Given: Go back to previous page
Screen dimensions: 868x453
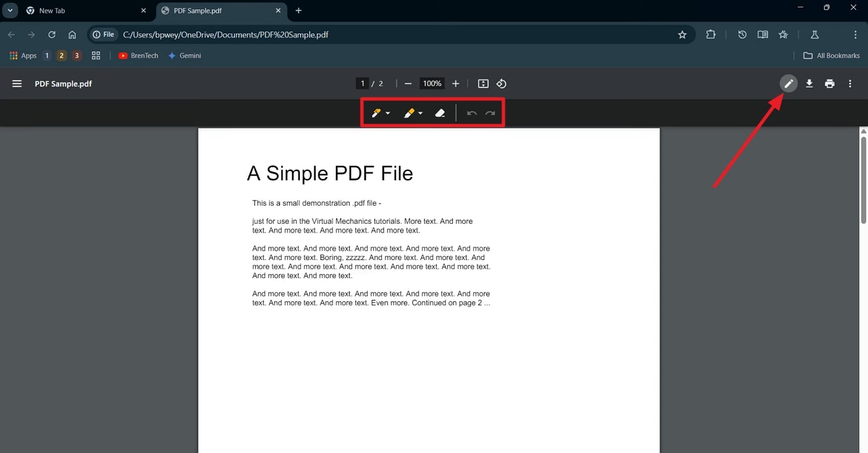Looking at the screenshot, I should pyautogui.click(x=11, y=35).
